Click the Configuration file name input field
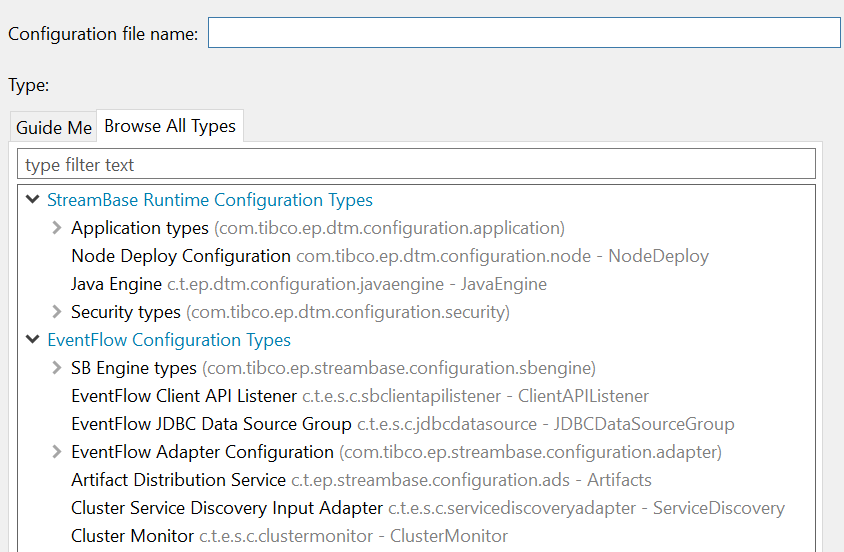 (x=523, y=33)
